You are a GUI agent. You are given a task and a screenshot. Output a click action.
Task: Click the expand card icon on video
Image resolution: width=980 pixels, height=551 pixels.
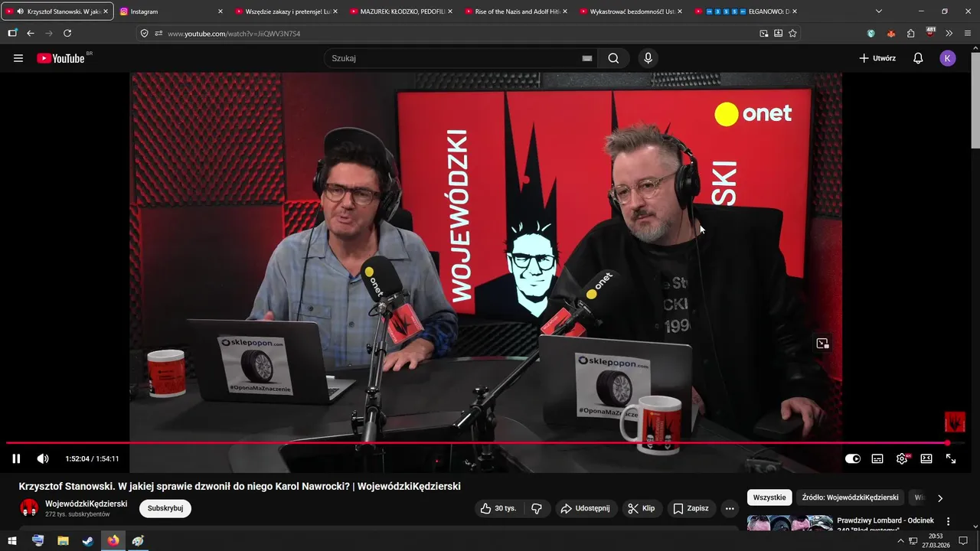(822, 344)
